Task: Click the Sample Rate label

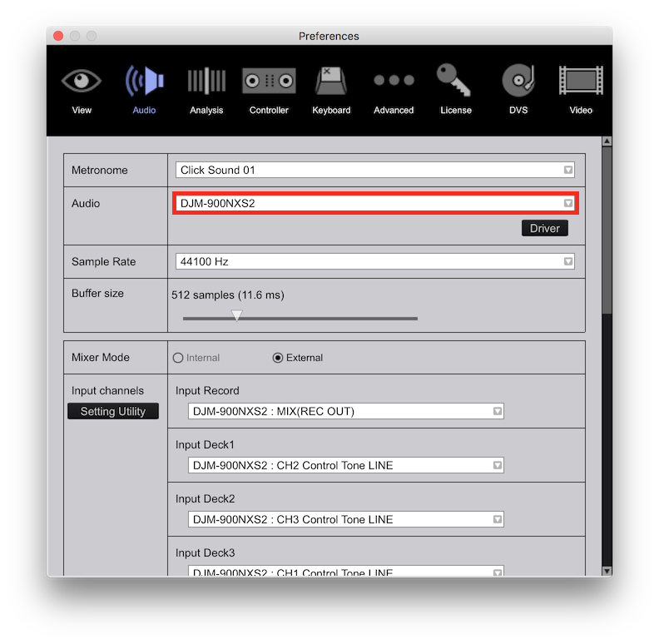Action: [104, 261]
